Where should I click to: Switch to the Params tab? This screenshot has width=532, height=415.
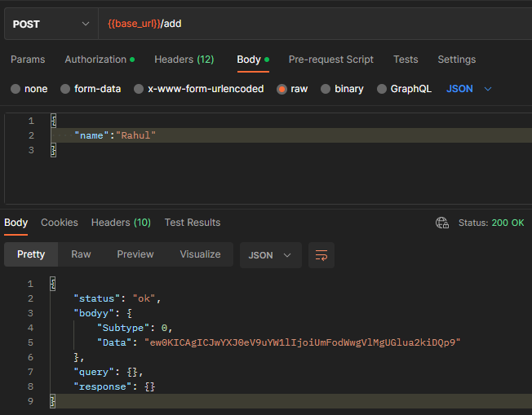(x=28, y=60)
